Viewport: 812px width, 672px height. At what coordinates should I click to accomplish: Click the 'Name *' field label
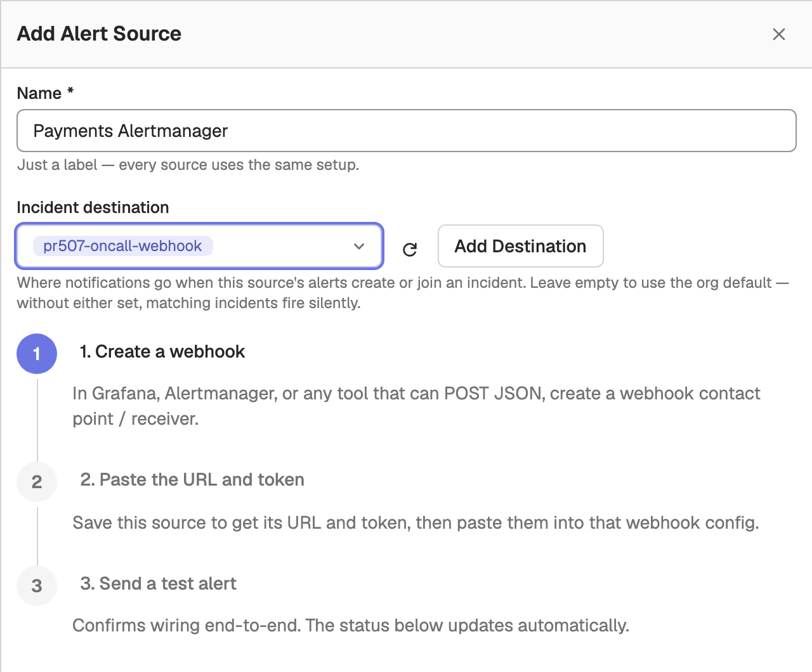pyautogui.click(x=46, y=93)
